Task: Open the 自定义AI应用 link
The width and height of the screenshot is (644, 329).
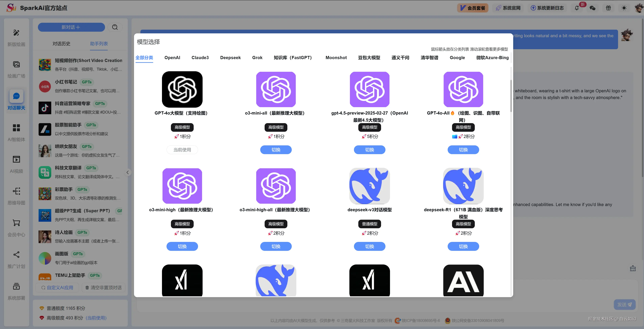Action: 57,288
